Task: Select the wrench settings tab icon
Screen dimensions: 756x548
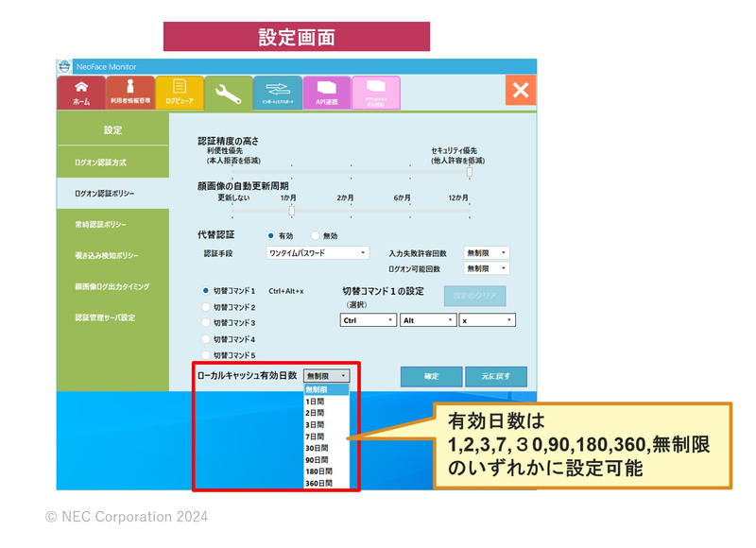Action: [229, 93]
